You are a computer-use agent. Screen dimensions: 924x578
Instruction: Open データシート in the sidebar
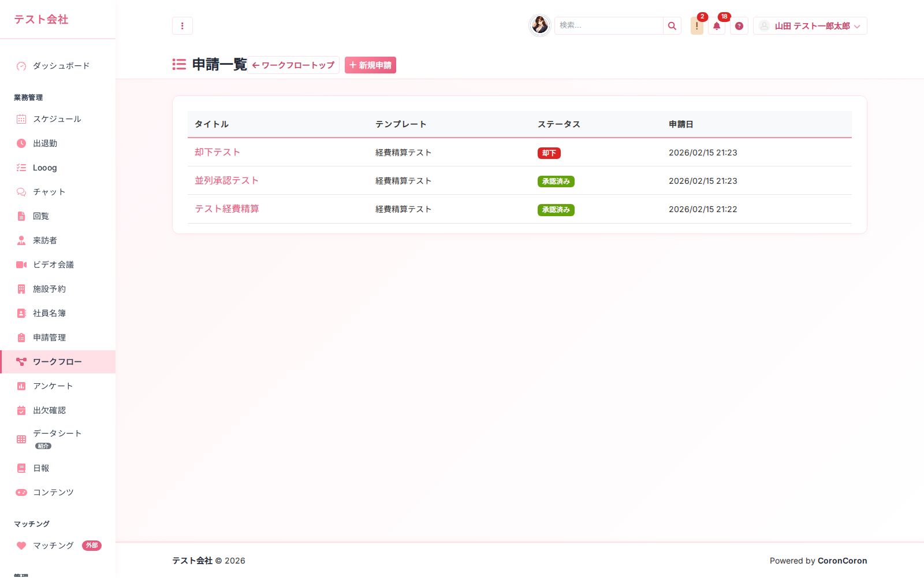(58, 439)
